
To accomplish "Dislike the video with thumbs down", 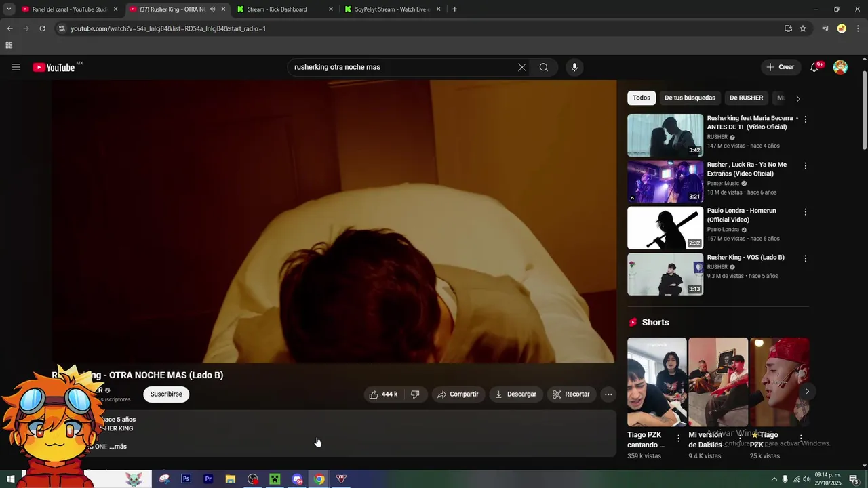I will click(415, 394).
